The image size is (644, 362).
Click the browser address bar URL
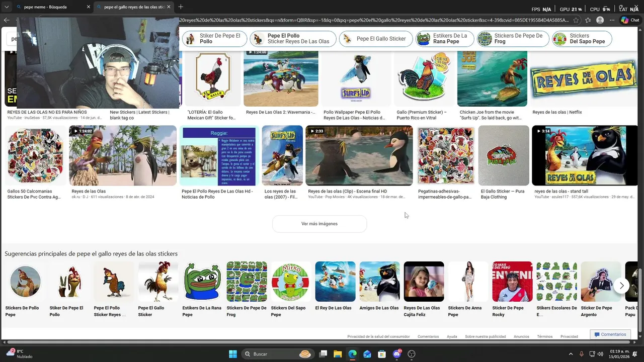click(x=374, y=20)
